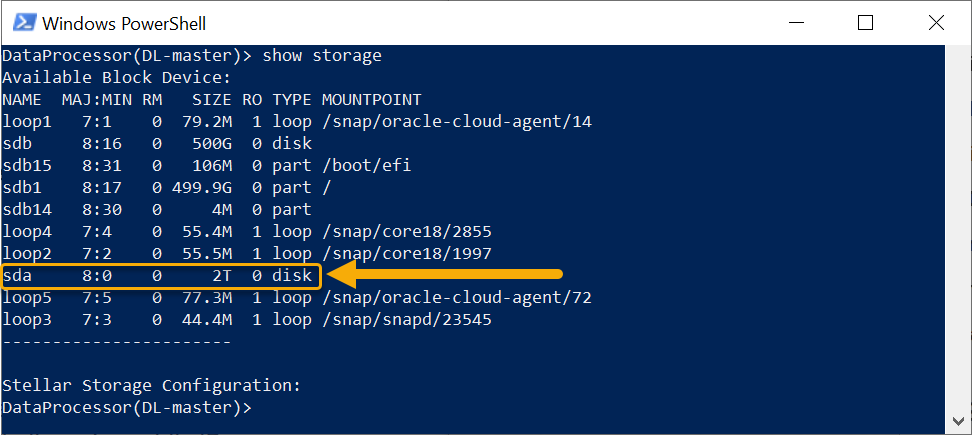Viewport: 972px width, 435px height.
Task: Maximize the Windows PowerShell window
Action: point(865,23)
